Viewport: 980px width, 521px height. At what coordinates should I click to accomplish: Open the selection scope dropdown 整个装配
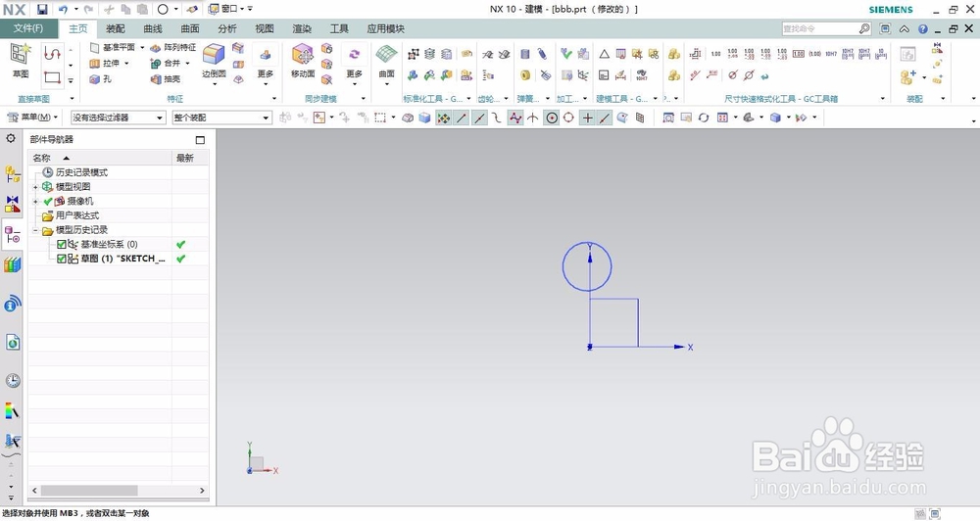tap(221, 118)
